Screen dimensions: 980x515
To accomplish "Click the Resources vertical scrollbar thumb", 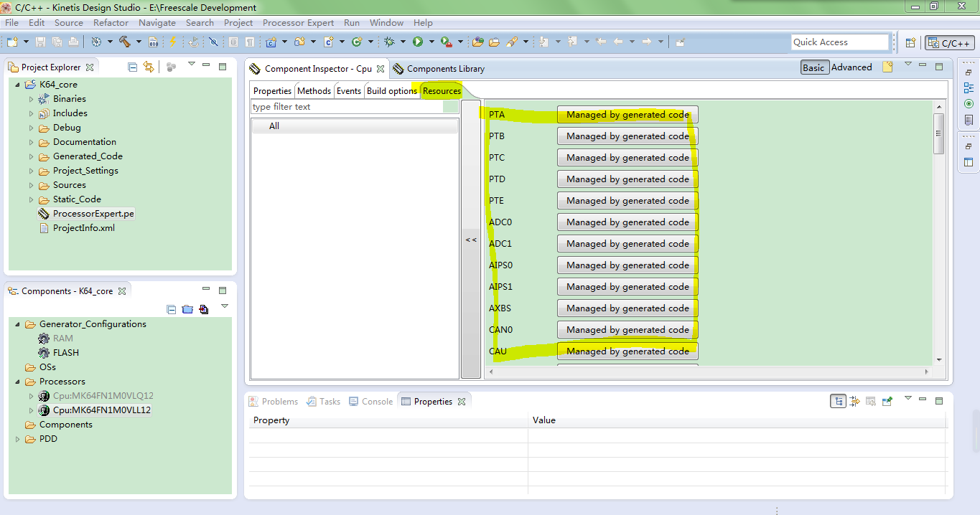I will (x=939, y=133).
